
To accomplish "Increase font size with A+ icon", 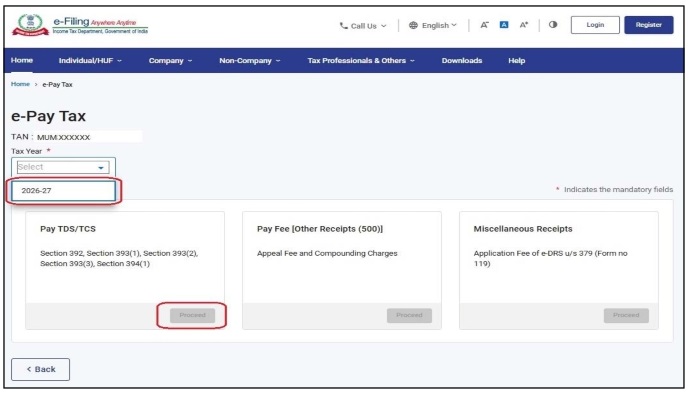I will [524, 25].
